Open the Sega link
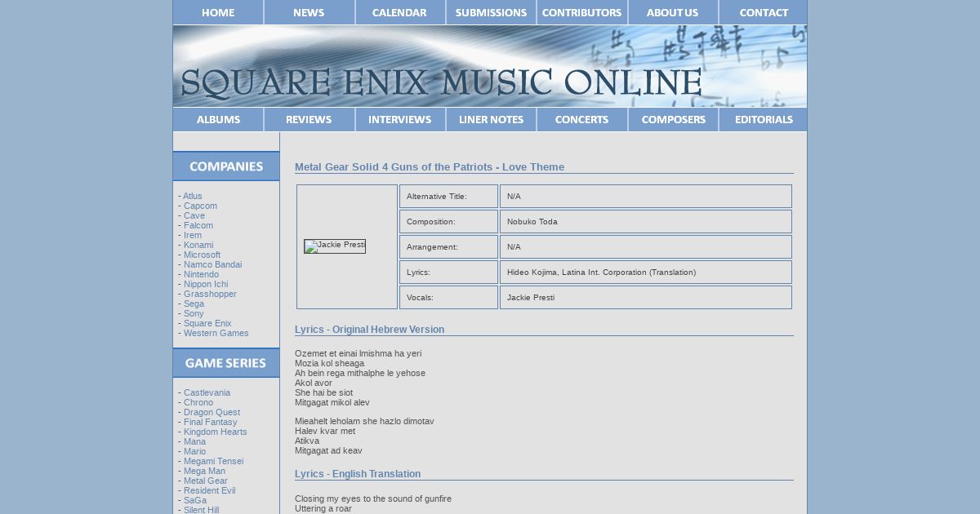Image resolution: width=980 pixels, height=514 pixels. 194,304
